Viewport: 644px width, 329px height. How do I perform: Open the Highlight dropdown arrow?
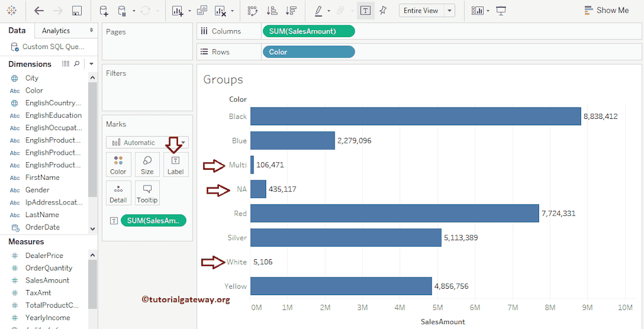point(328,11)
